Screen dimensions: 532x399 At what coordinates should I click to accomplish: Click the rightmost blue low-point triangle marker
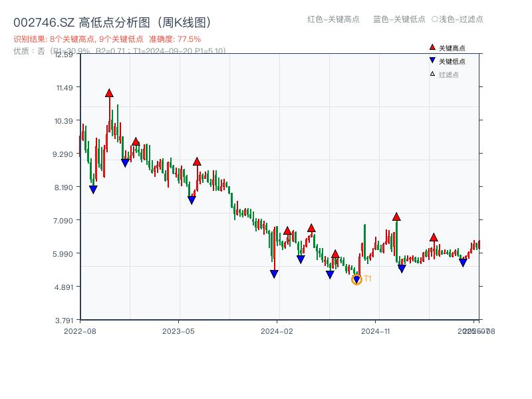[x=462, y=263]
